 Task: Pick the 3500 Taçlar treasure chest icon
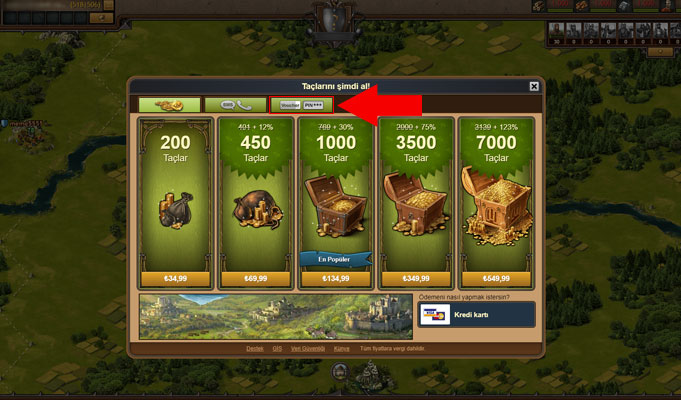[416, 204]
